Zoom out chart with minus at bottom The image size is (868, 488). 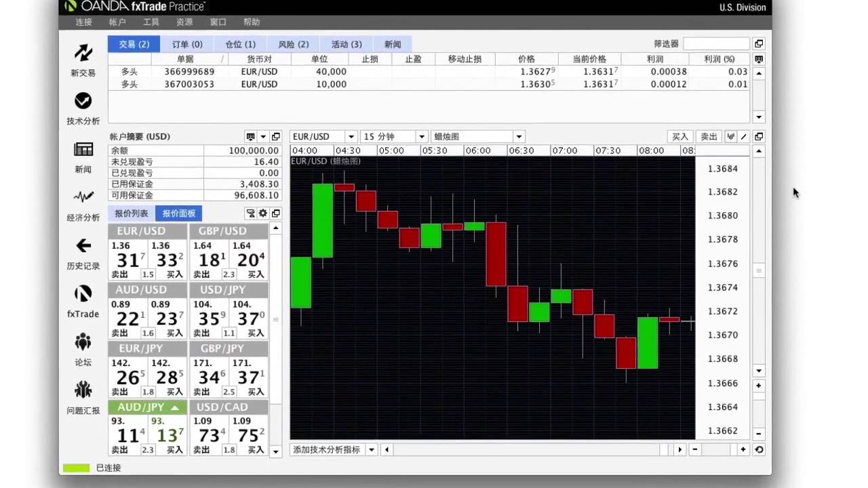695,449
